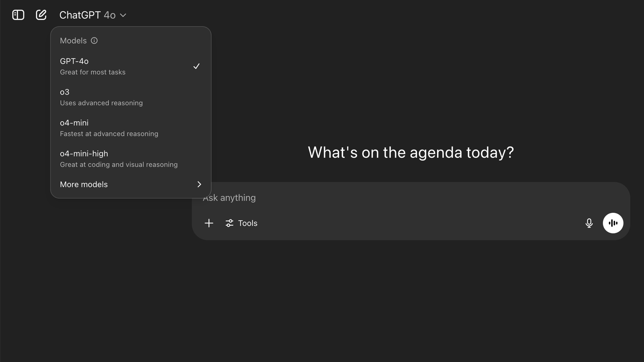Click the checkmark beside GPT-4o

click(x=197, y=66)
